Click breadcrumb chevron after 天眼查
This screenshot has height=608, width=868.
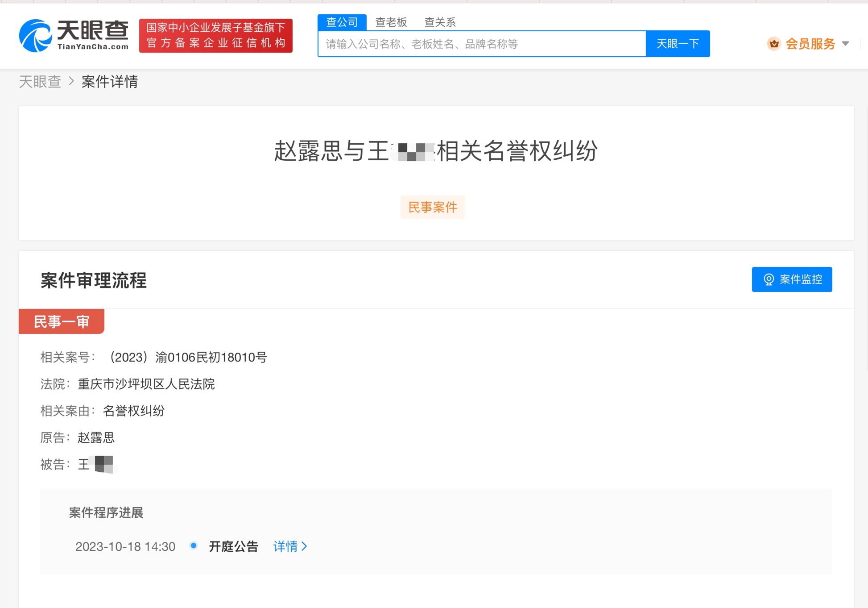71,82
